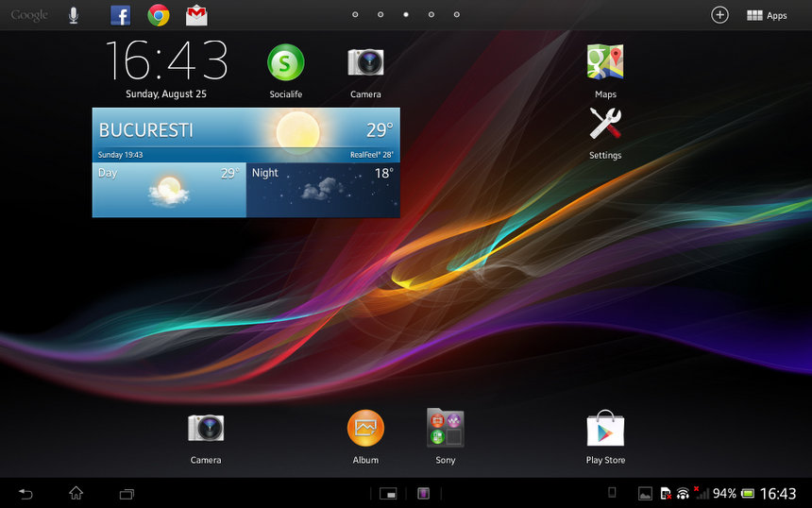
Task: Open the small apps window icon
Action: [388, 494]
